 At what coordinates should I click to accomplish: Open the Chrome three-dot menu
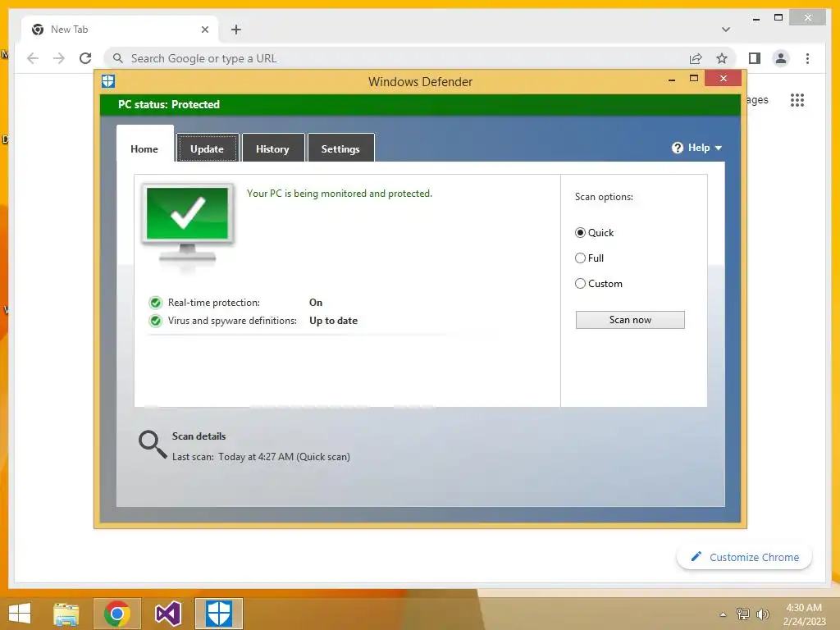click(807, 58)
